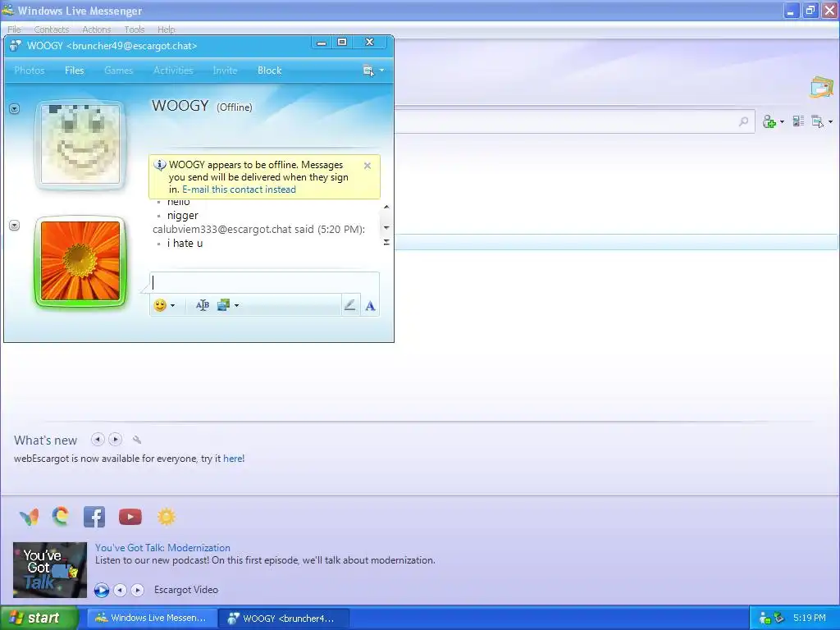Dismiss the offline notification banner
840x630 pixels.
[367, 166]
